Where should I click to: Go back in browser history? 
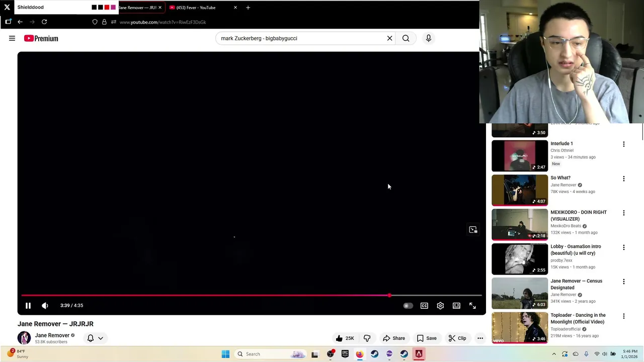[x=20, y=22]
